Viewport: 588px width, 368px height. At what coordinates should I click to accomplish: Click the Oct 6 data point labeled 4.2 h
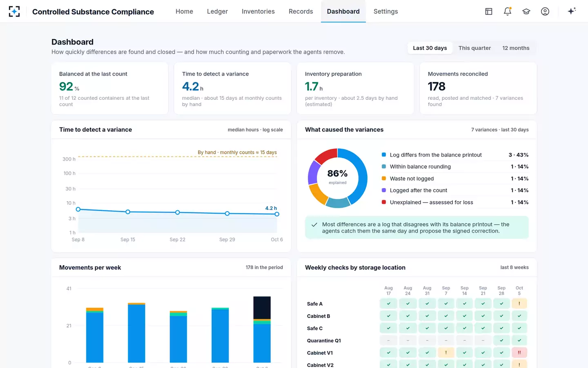[277, 214]
